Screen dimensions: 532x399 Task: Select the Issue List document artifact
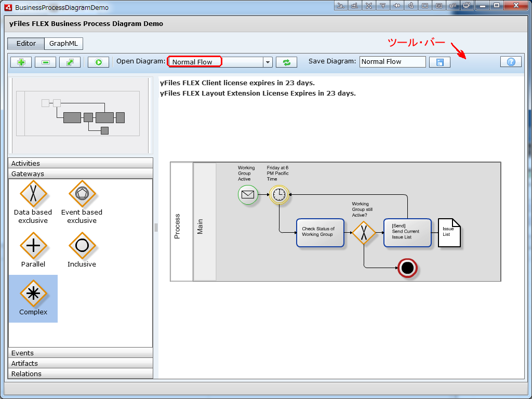point(449,233)
